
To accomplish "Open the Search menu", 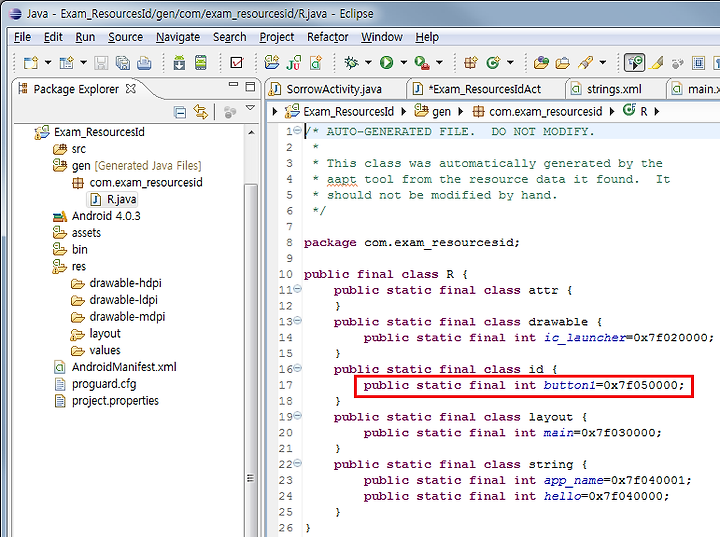I will pyautogui.click(x=230, y=37).
